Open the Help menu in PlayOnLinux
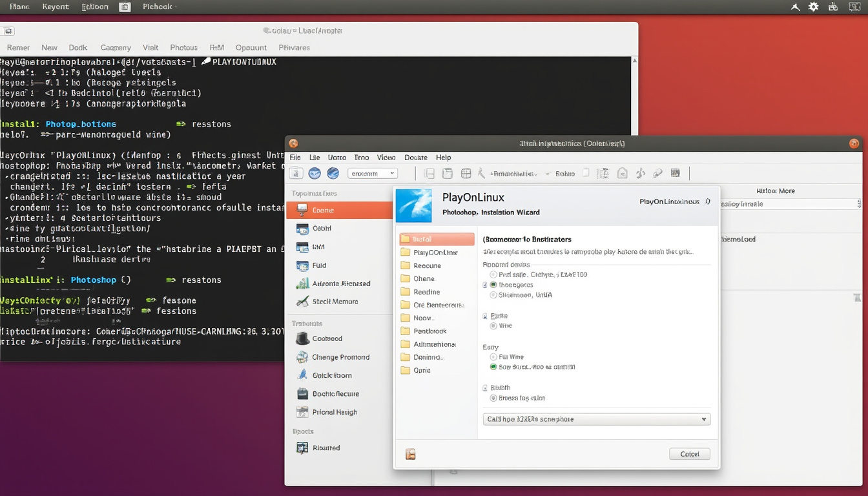This screenshot has height=496, width=868. tap(444, 158)
